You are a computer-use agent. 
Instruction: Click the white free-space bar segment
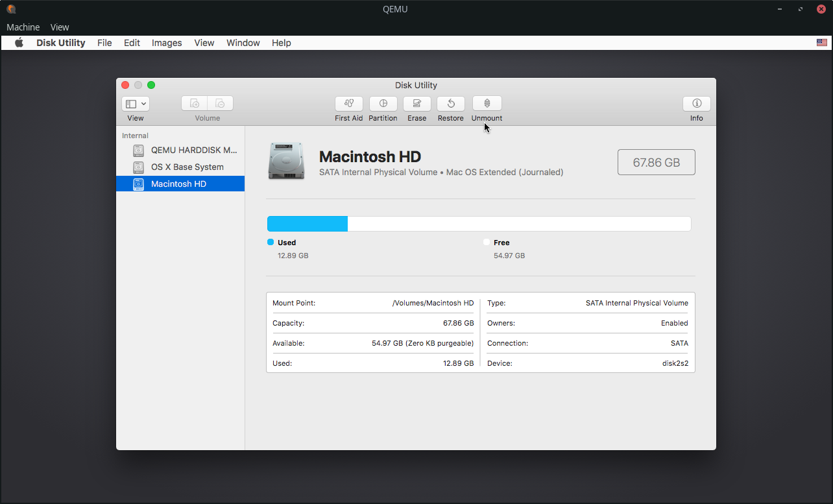pos(519,224)
